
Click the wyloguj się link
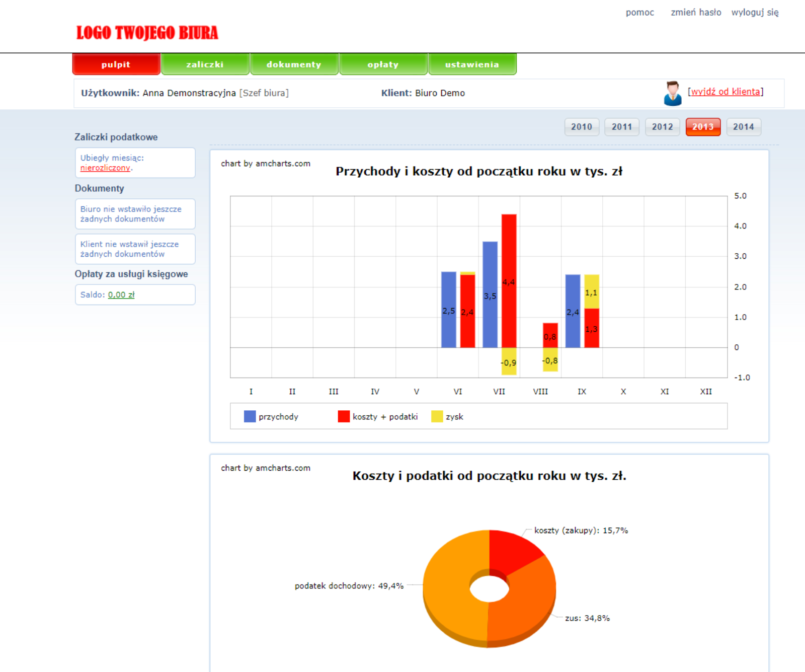tap(755, 13)
